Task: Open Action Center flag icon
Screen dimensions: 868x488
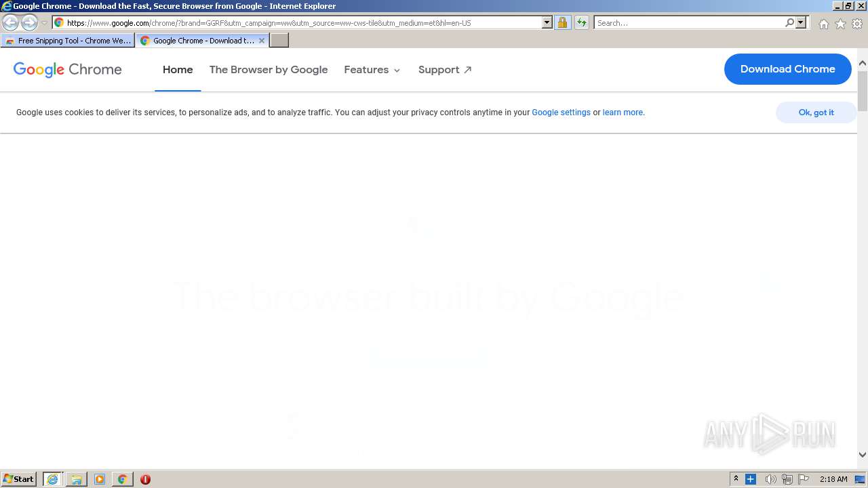Action: pos(804,479)
